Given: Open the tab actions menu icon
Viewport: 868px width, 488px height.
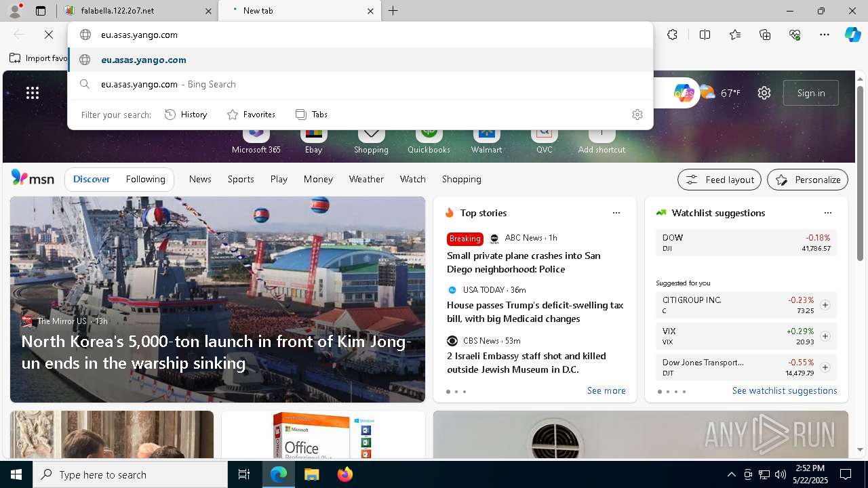Looking at the screenshot, I should [x=41, y=11].
